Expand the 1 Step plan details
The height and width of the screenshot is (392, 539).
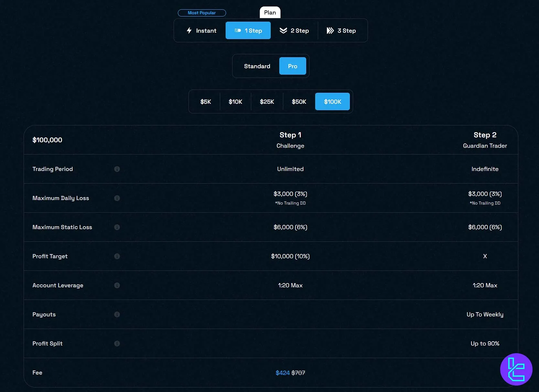(248, 30)
